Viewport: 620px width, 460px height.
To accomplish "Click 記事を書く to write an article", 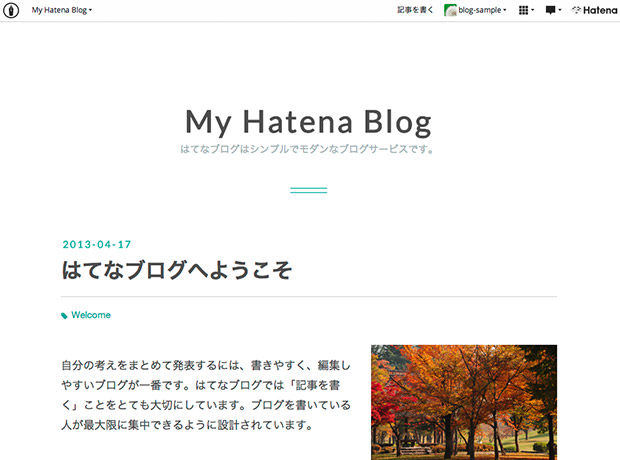I will click(x=415, y=10).
